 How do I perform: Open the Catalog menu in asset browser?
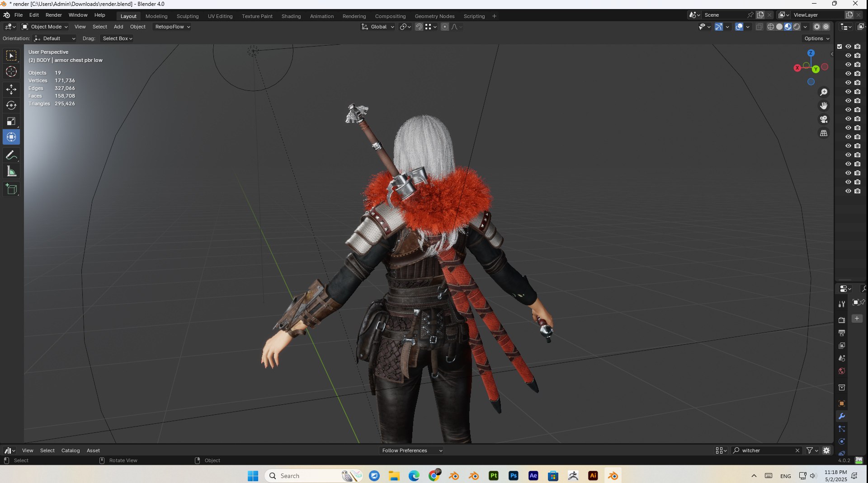pyautogui.click(x=71, y=450)
